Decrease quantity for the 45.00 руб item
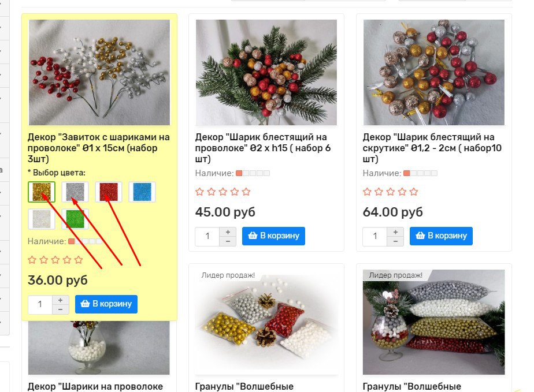Viewport: 534px width, 392px height. [x=228, y=241]
